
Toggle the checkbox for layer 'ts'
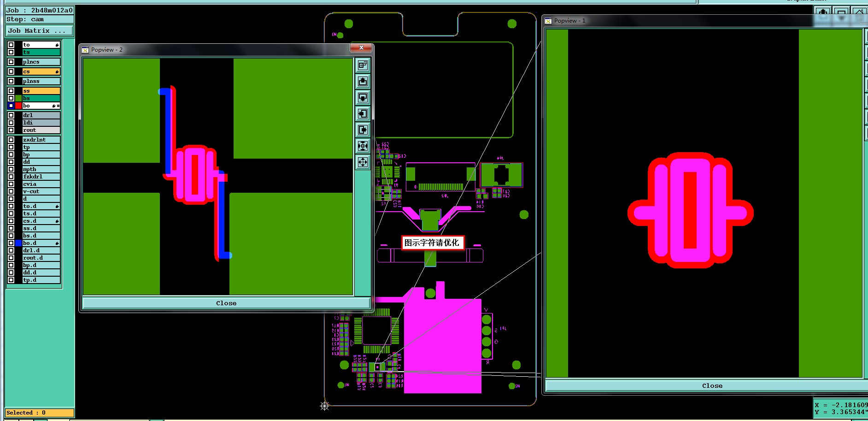click(x=11, y=52)
